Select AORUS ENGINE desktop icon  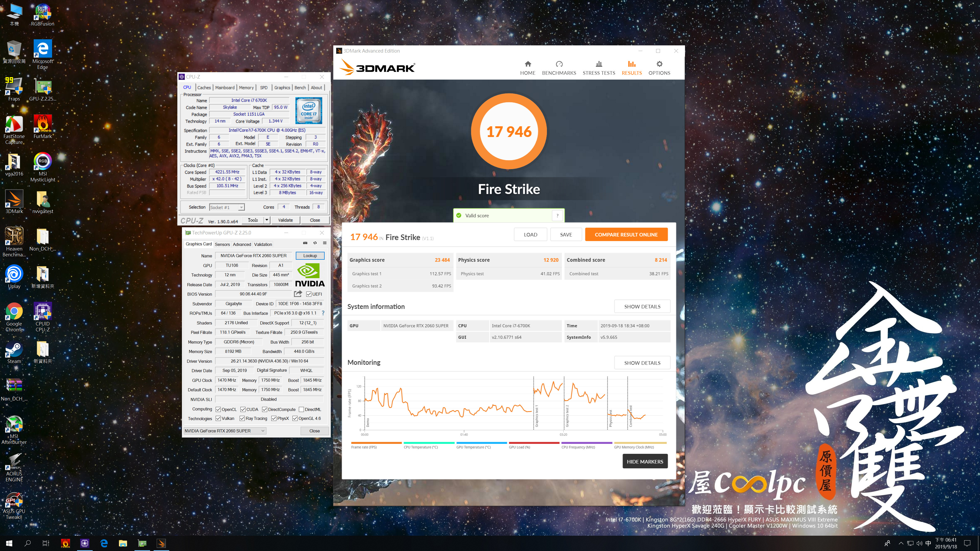[x=14, y=467]
